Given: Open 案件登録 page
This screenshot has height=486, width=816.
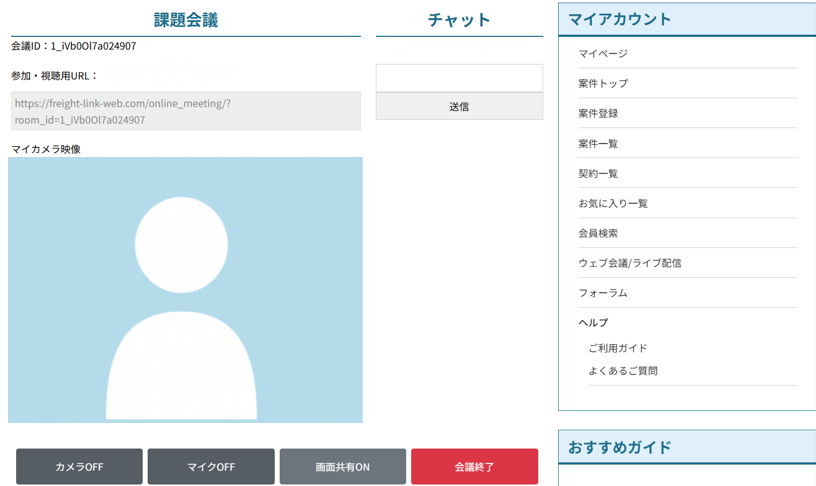Looking at the screenshot, I should [x=598, y=114].
